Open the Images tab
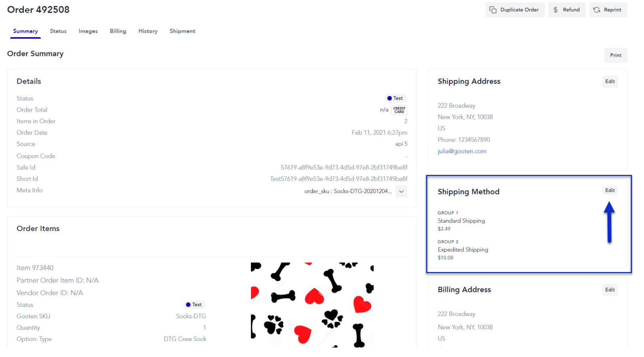The height and width of the screenshot is (357, 644). pyautogui.click(x=88, y=31)
